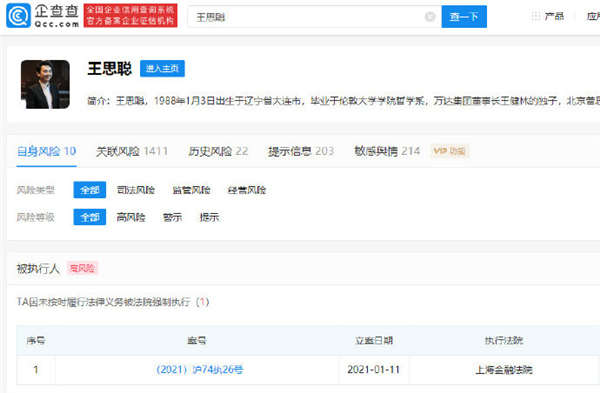The image size is (600, 393).
Task: Filter by 提示 level
Action: coord(209,217)
